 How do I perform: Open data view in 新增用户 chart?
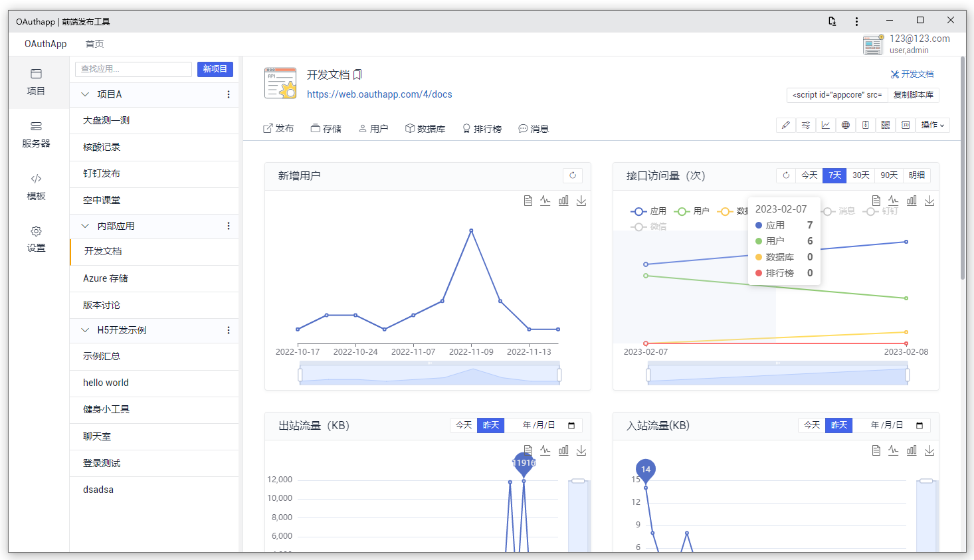[x=528, y=201]
